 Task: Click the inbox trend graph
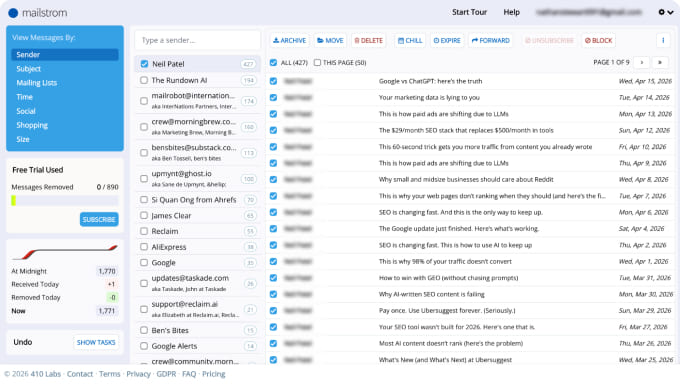[65, 252]
